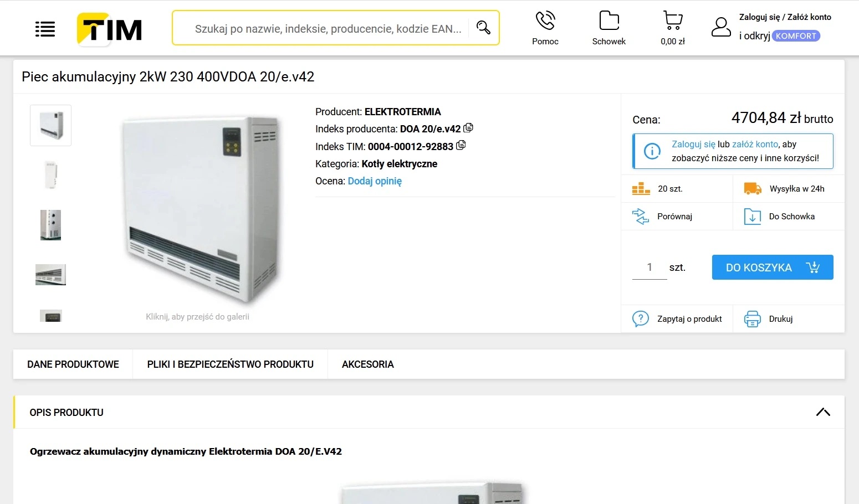The image size is (859, 504).
Task: Add product with Do koszyka button
Action: 772,268
